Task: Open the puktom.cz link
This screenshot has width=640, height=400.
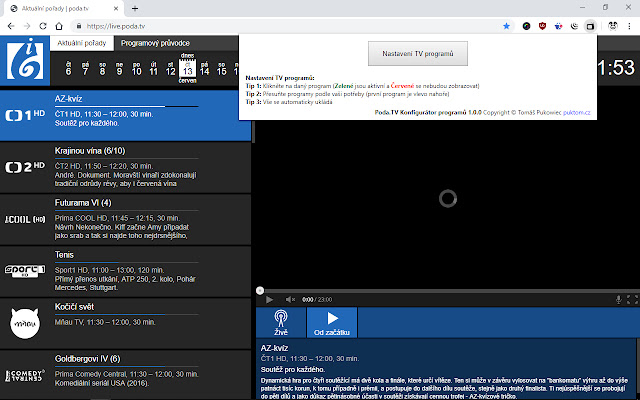Action: [x=574, y=113]
